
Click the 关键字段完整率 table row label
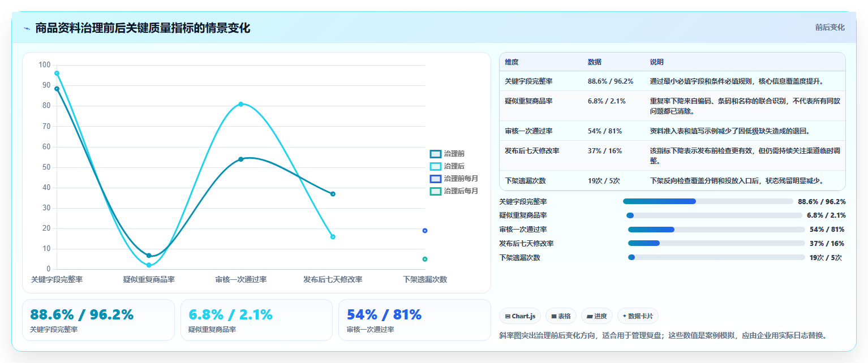click(528, 81)
